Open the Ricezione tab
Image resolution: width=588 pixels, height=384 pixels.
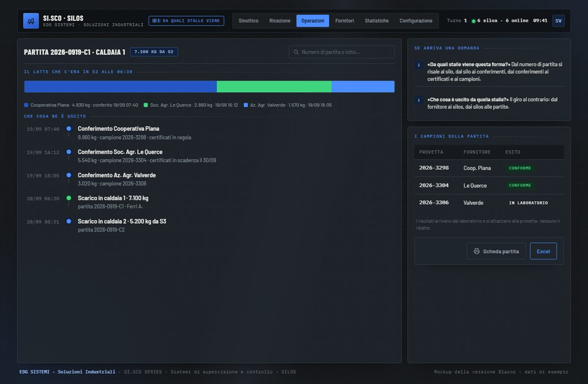pos(280,21)
